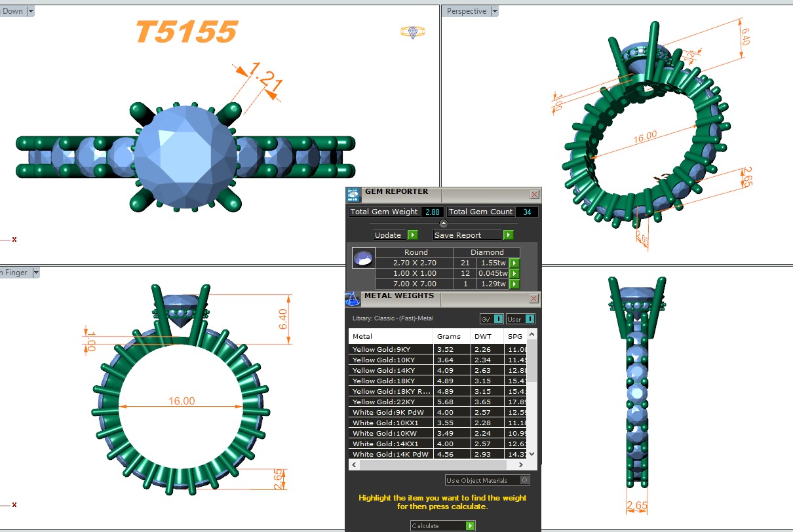Viewport: 793px width, 532px height.
Task: Click green arrow for 7.00 X 7.00 row
Action: point(514,284)
